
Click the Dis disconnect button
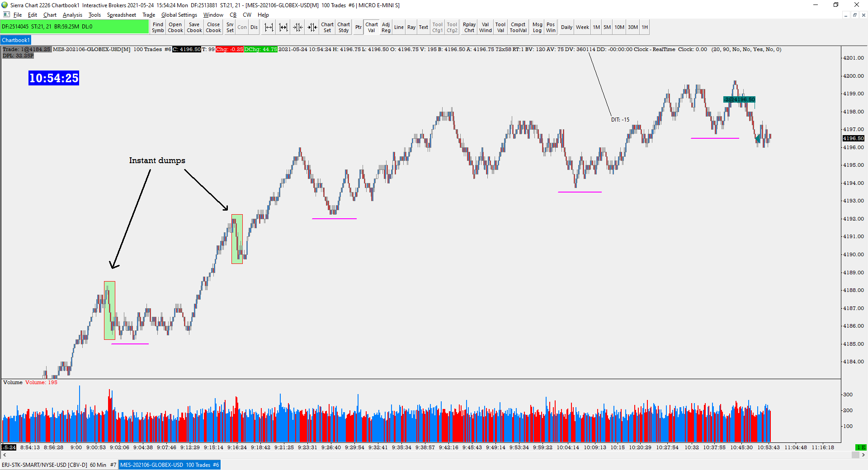[x=254, y=27]
